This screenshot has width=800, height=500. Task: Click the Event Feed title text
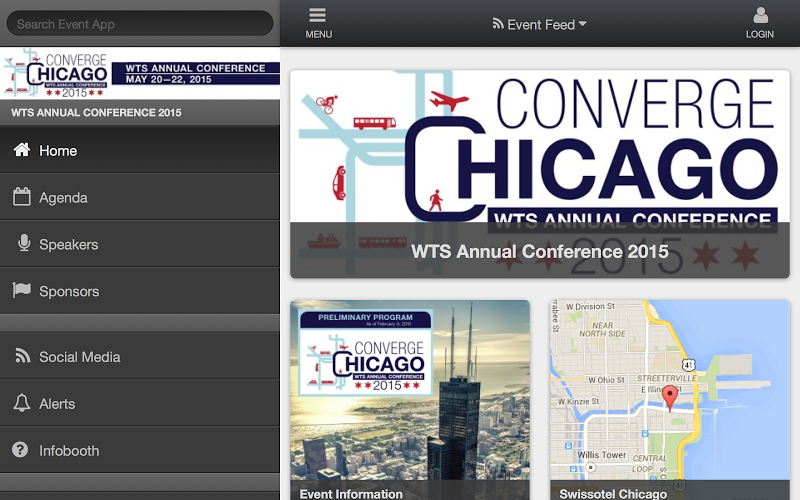point(541,24)
